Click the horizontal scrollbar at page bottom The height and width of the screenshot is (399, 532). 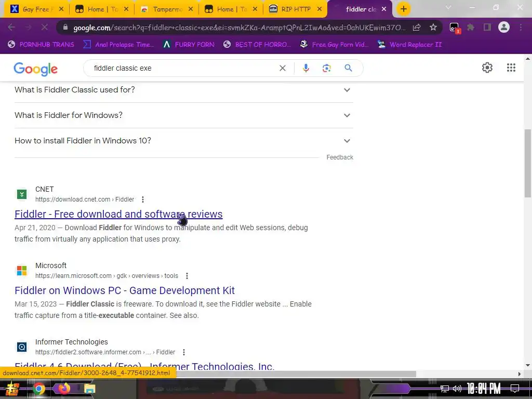click(296, 374)
